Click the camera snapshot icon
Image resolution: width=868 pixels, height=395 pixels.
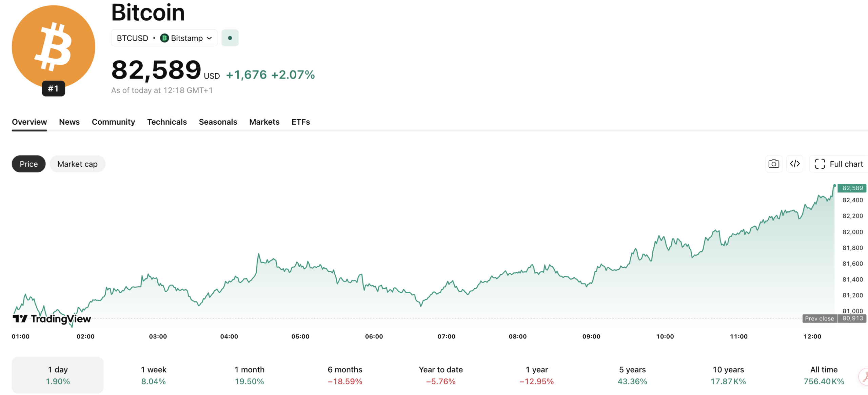(774, 164)
